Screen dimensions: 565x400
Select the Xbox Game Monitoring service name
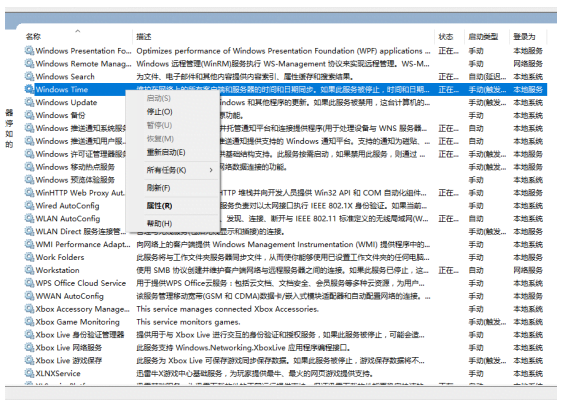(77, 322)
